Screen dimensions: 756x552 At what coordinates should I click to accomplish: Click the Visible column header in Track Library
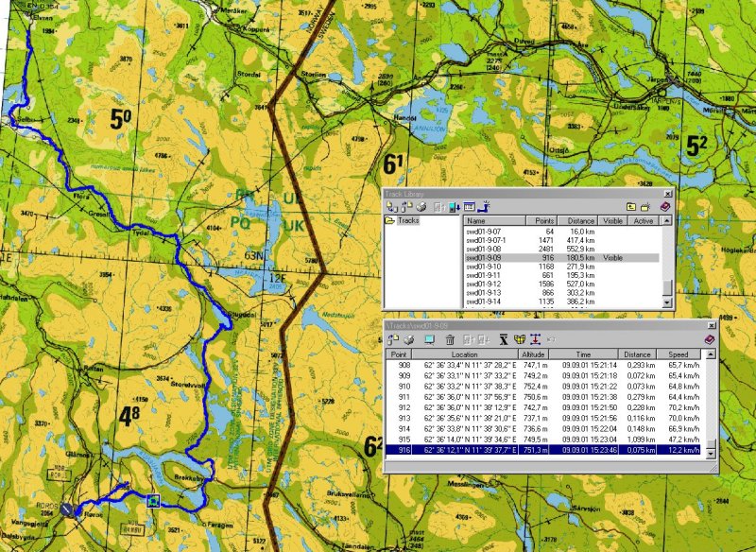pyautogui.click(x=613, y=220)
